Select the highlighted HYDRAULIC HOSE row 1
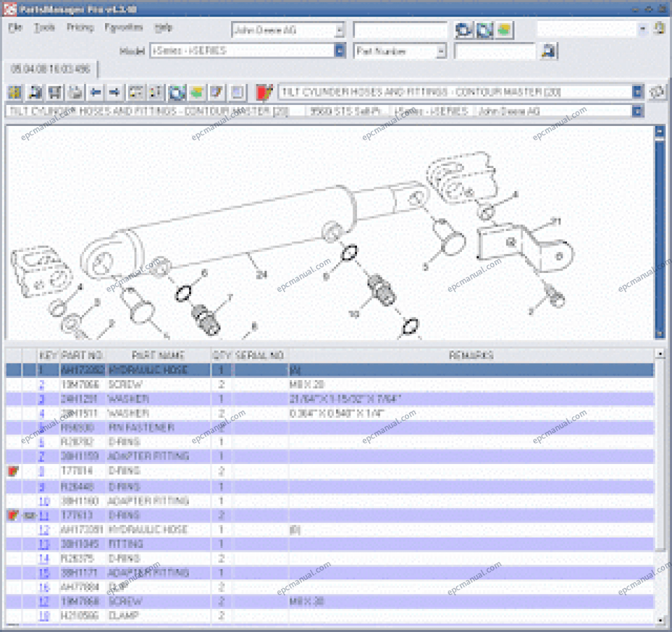This screenshot has height=632, width=672. click(330, 370)
